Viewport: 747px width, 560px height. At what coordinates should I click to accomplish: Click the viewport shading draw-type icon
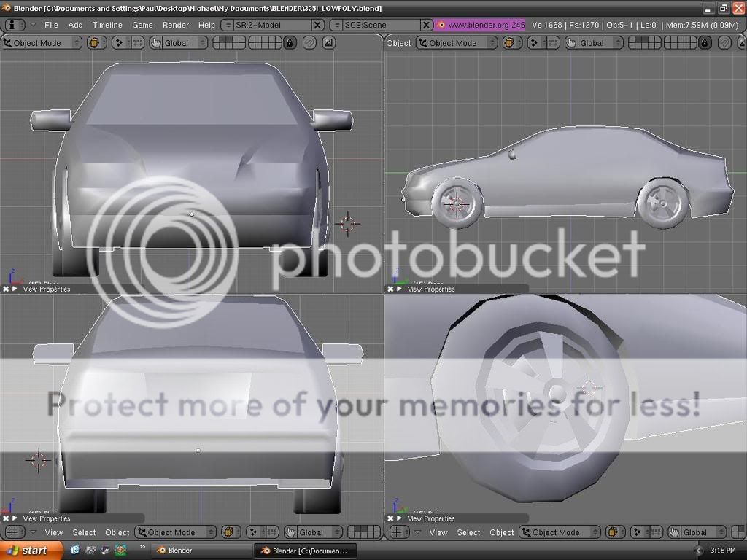click(95, 43)
